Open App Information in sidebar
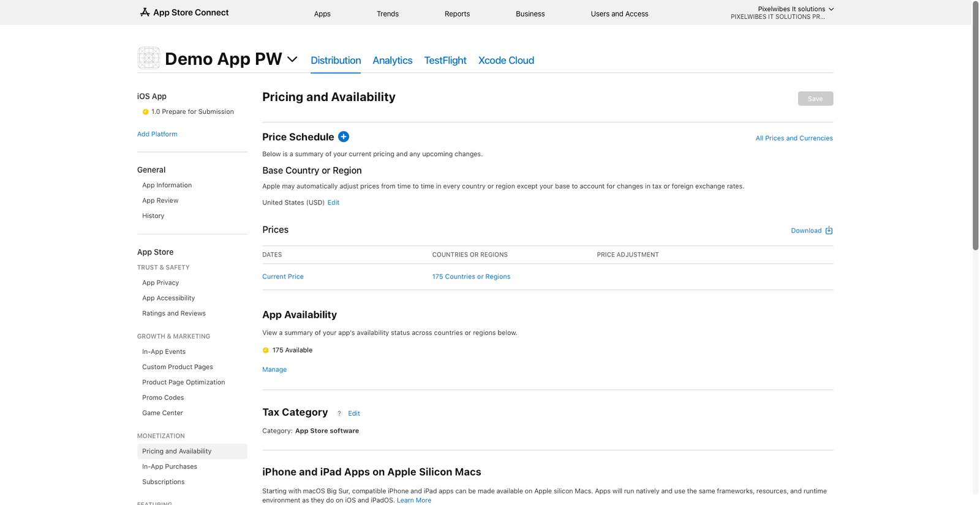980x505 pixels. (167, 185)
